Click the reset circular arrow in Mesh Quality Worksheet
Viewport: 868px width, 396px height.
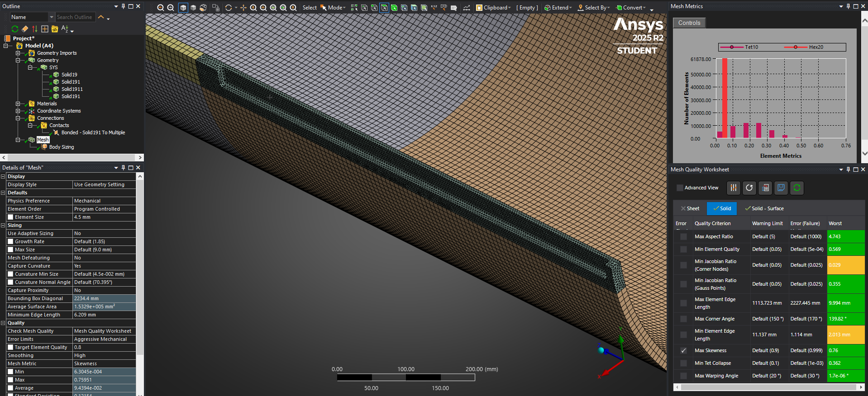[749, 188]
